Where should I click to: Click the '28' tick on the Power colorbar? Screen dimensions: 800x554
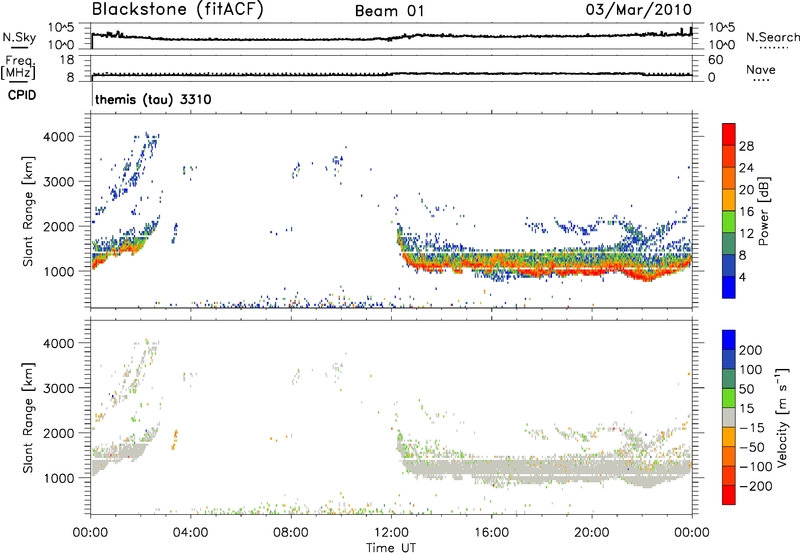(x=746, y=146)
